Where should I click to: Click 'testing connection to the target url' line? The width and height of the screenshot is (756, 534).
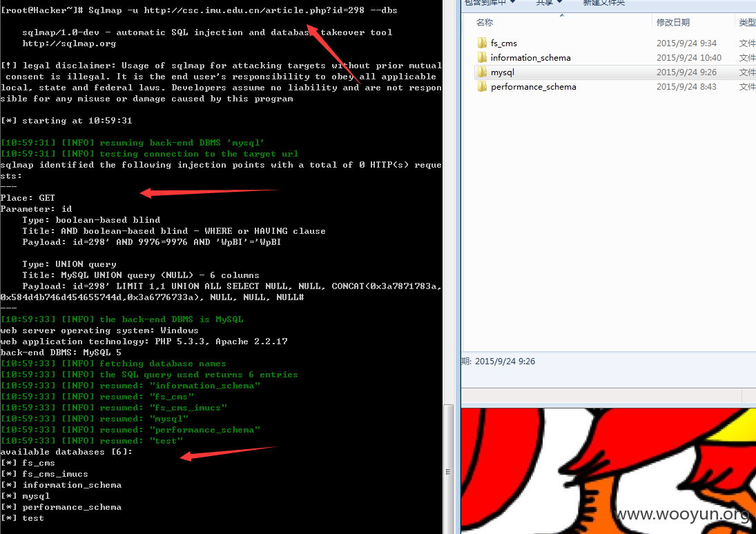coord(149,154)
